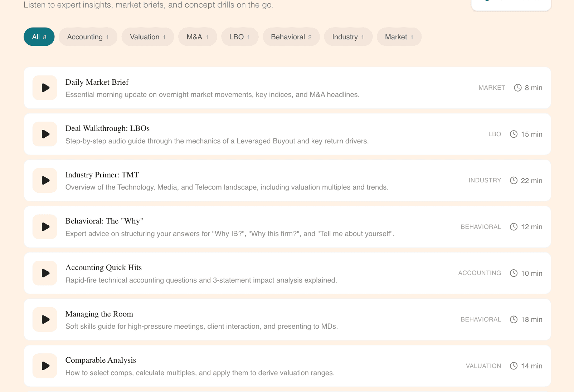Select the Accounting filter chip
Image resolution: width=574 pixels, height=392 pixels.
[x=88, y=36]
